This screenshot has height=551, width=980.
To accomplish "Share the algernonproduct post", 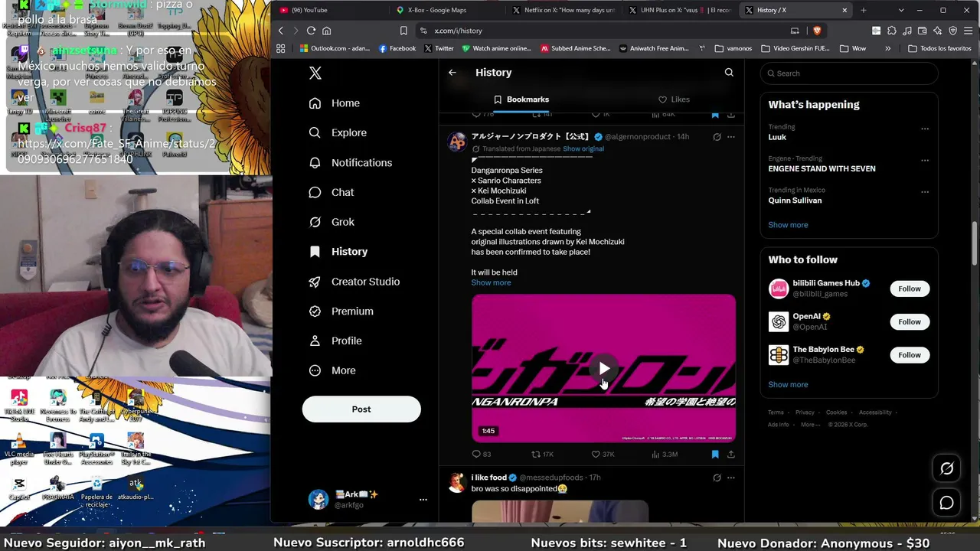I will pos(731,455).
